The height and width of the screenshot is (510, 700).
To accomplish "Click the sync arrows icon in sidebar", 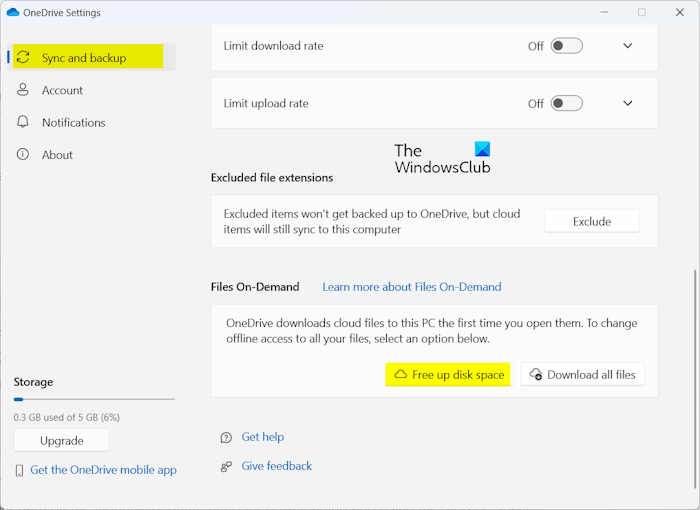I will click(23, 58).
